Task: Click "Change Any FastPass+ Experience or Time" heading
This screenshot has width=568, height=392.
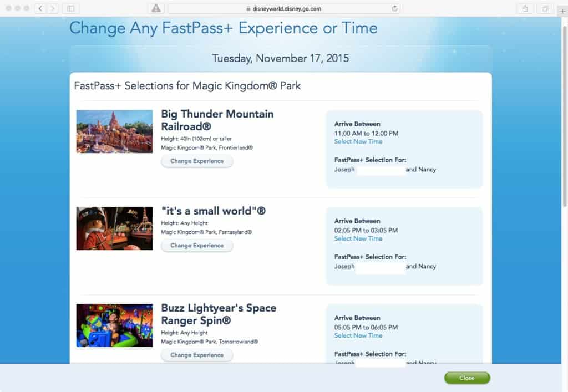Action: pos(224,28)
